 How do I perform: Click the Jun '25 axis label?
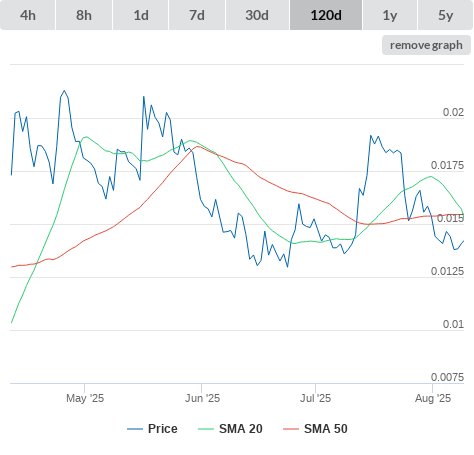[202, 398]
